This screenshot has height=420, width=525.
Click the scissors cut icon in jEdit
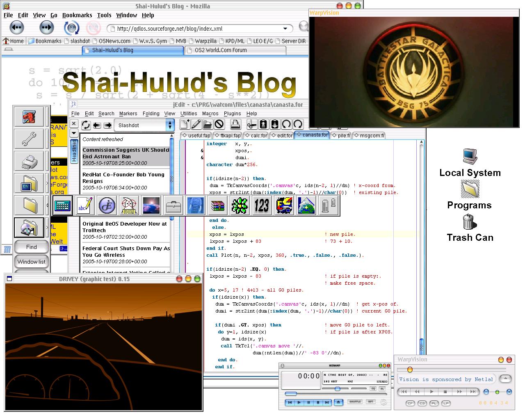click(251, 124)
